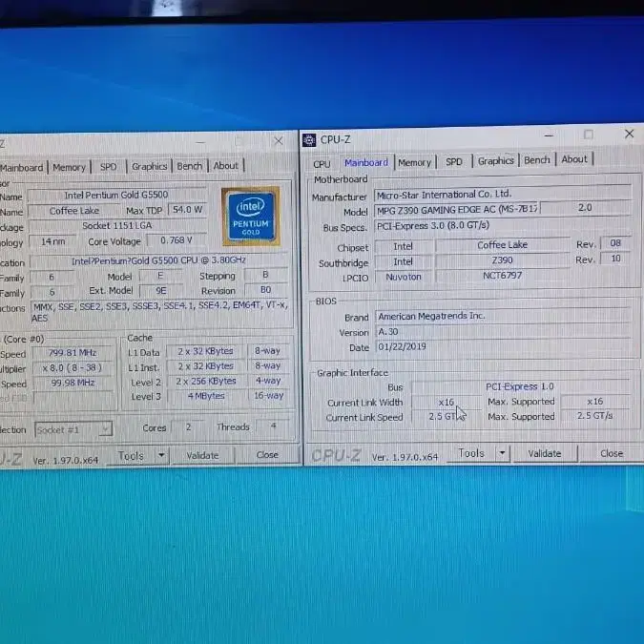Click the Manufacturer field Micro-Star International

(503, 194)
